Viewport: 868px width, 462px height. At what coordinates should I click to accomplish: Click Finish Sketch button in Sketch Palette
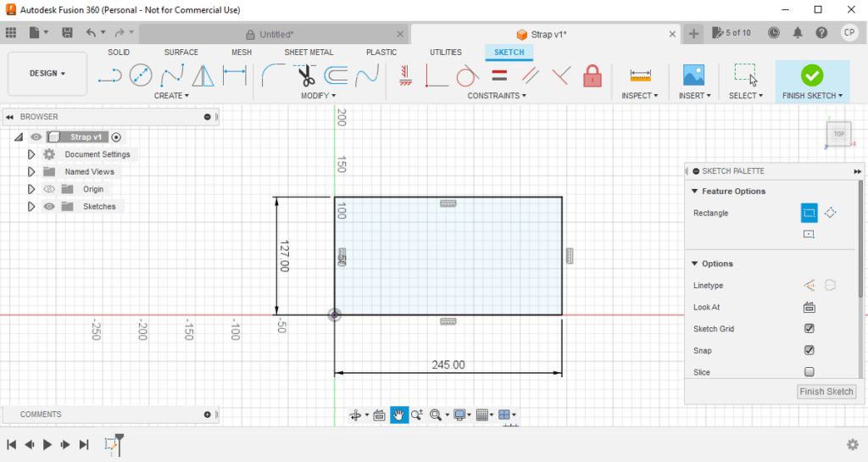(826, 392)
